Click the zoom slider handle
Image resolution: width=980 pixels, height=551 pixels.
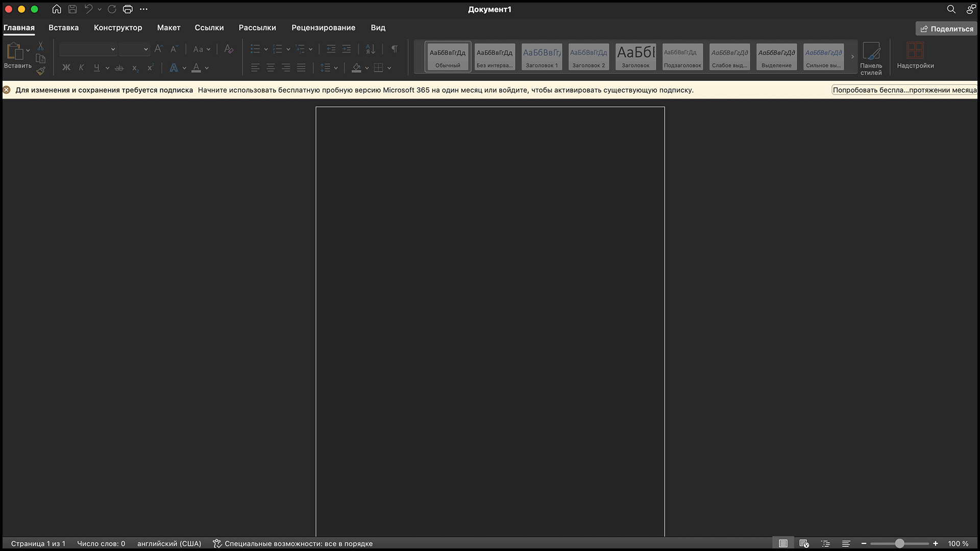(x=899, y=543)
